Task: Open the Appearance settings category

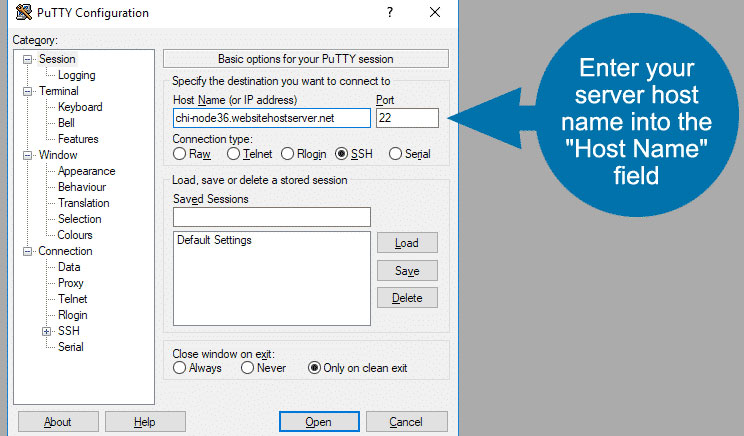Action: click(x=86, y=171)
